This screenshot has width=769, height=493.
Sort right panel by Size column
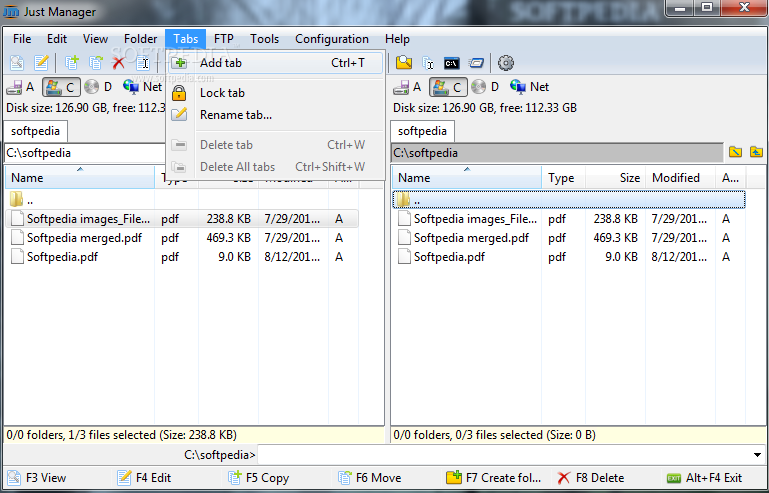tap(615, 178)
